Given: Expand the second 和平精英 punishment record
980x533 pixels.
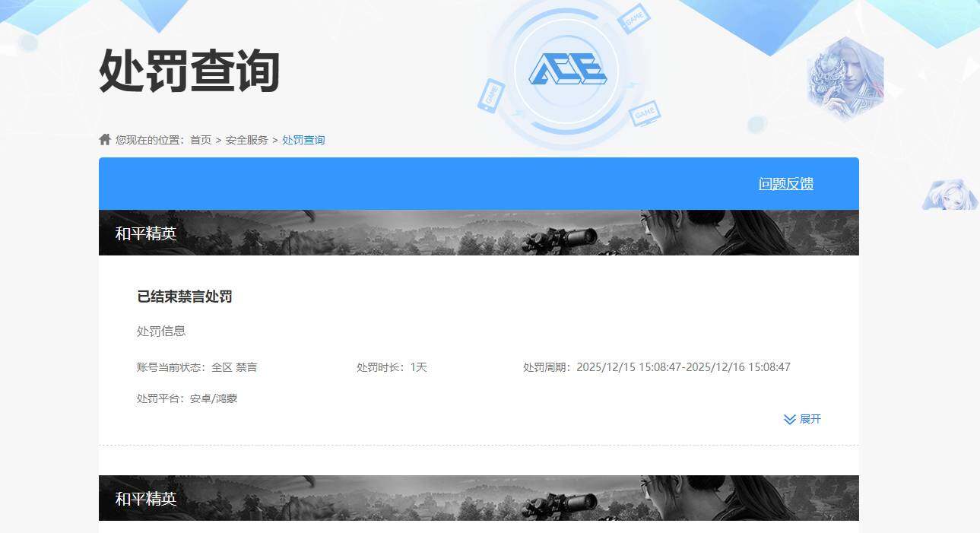Looking at the screenshot, I should (147, 500).
